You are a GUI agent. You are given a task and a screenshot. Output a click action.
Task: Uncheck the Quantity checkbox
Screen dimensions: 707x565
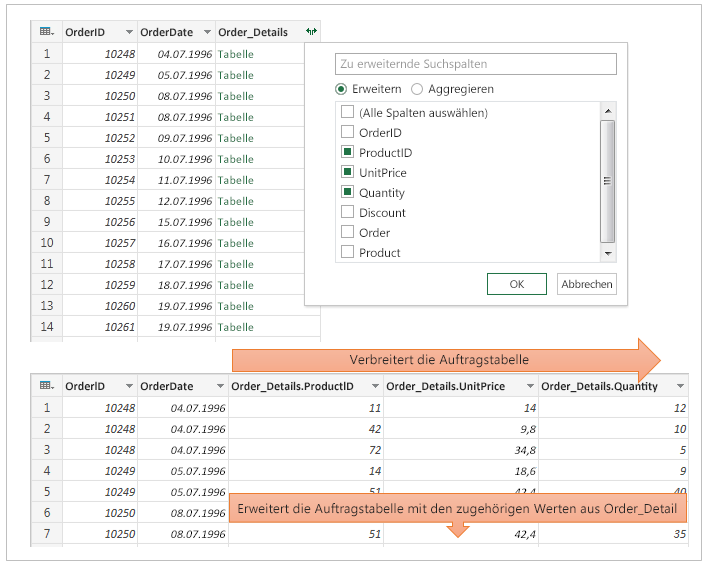pyautogui.click(x=347, y=192)
